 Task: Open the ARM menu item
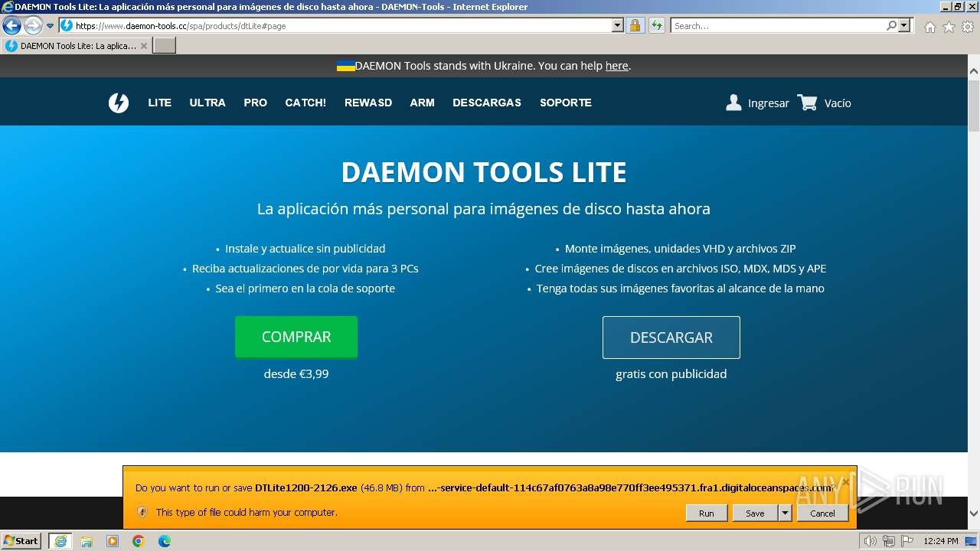coord(422,103)
